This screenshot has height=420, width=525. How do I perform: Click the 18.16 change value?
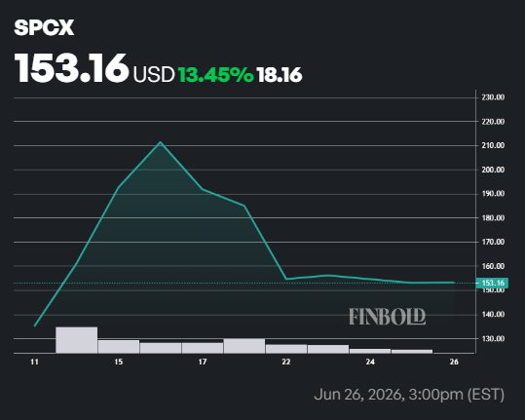click(280, 75)
